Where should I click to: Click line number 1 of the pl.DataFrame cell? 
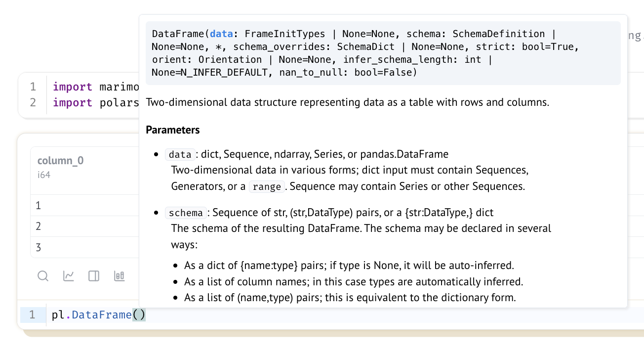(32, 315)
